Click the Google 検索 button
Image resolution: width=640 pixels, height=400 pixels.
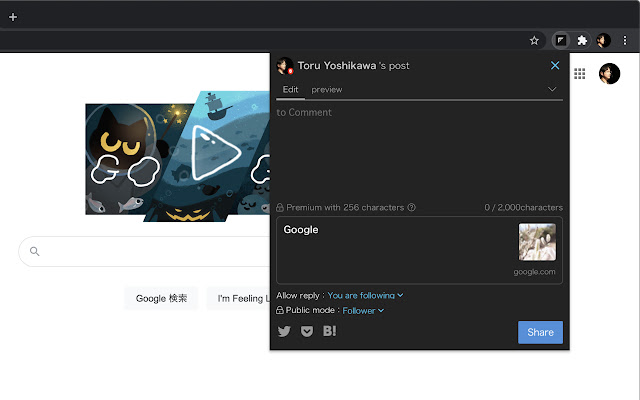[x=161, y=298]
